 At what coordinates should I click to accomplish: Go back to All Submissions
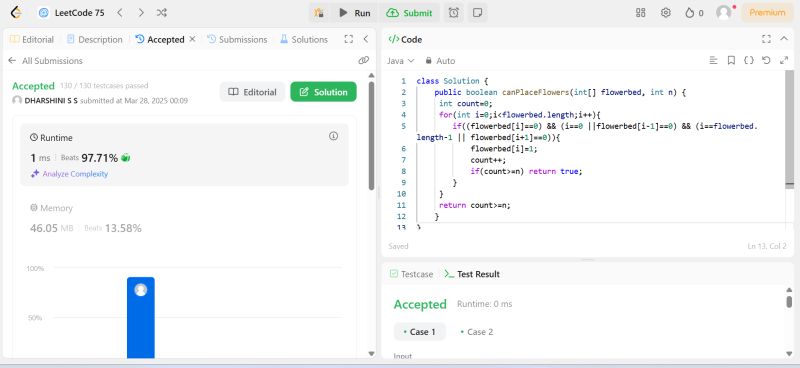[x=45, y=61]
